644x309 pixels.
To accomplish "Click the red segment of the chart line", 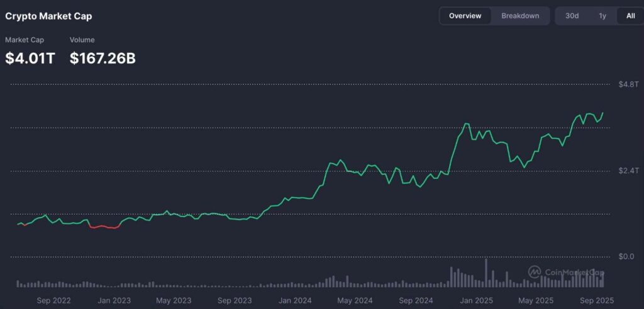I will tap(104, 227).
